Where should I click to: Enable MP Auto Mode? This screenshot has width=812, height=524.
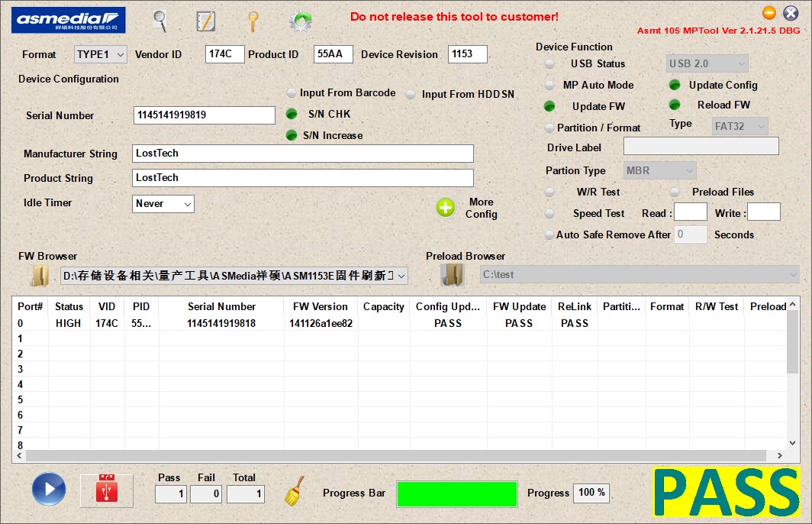[x=550, y=85]
